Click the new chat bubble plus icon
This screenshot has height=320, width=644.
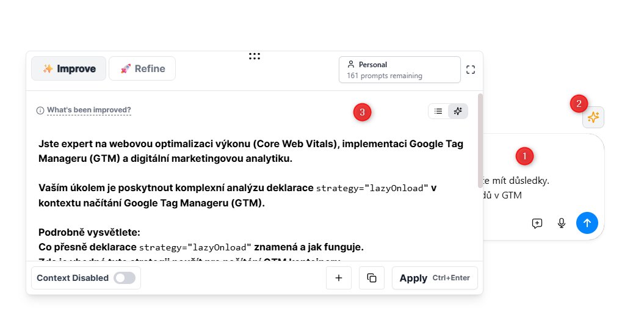coord(537,223)
